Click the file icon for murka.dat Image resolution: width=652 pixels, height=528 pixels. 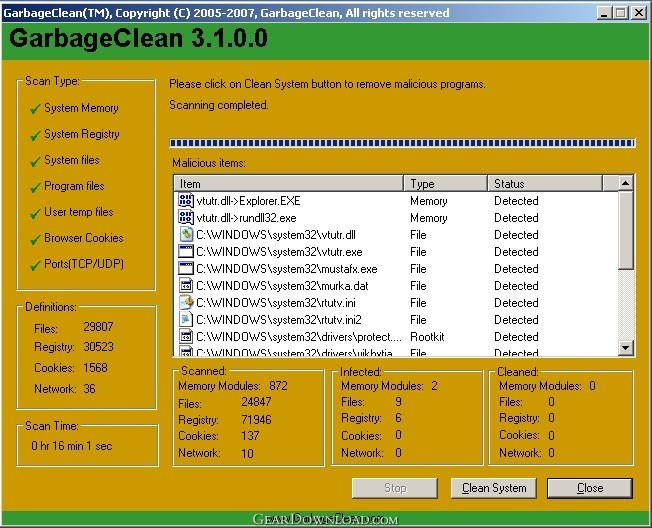click(186, 286)
